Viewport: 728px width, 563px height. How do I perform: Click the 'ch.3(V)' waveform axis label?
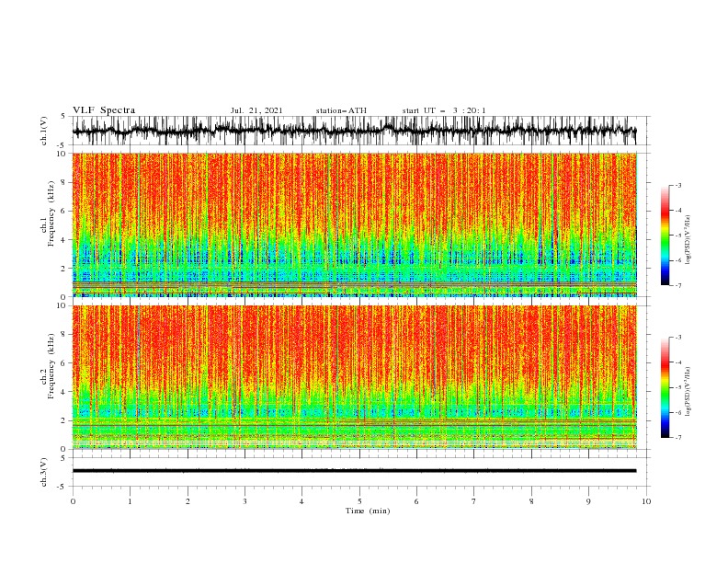[44, 472]
